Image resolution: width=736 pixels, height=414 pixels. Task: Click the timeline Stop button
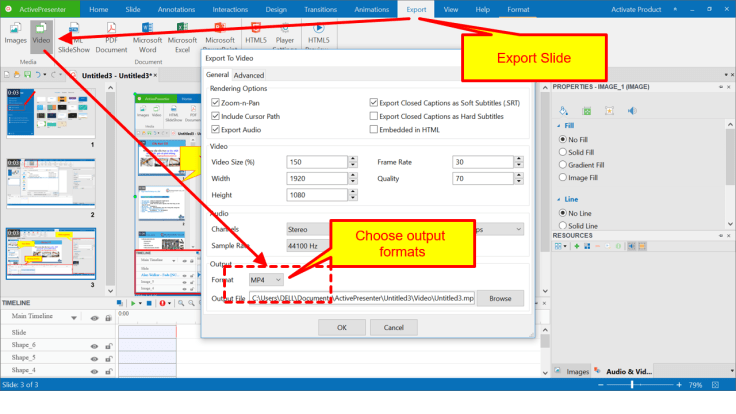149,303
